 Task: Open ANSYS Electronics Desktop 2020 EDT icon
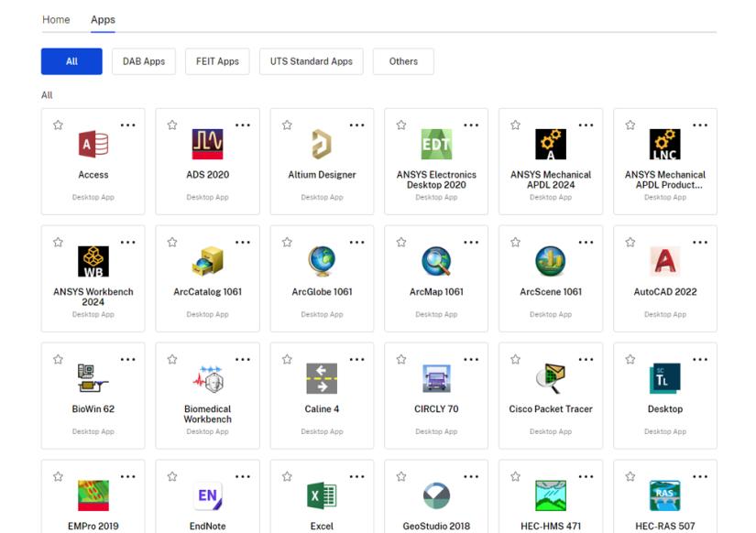point(436,144)
